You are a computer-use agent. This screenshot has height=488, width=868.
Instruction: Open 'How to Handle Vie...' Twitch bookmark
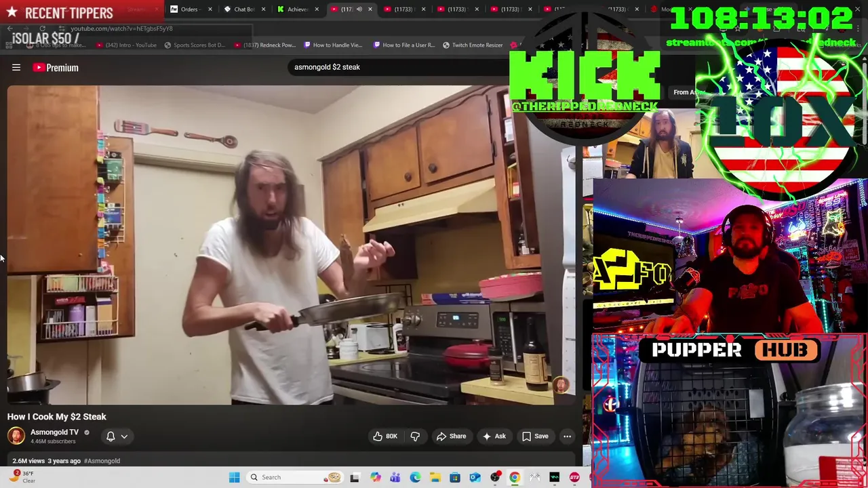[333, 45]
